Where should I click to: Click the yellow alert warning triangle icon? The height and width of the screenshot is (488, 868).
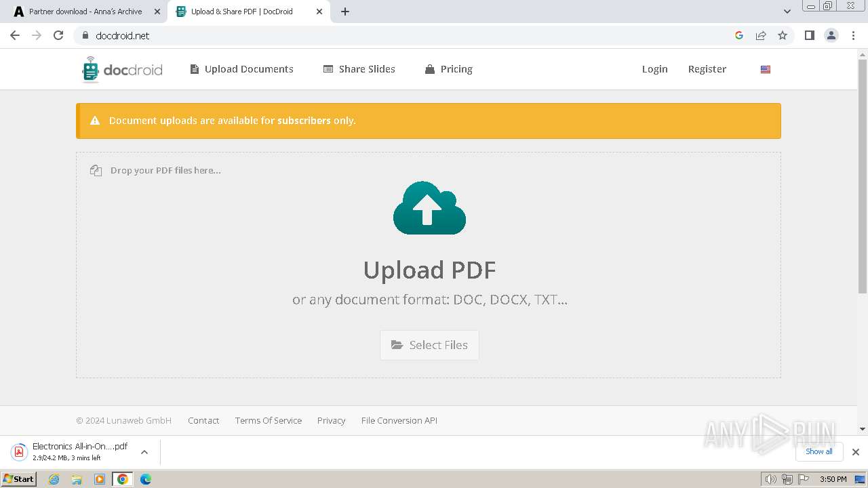[x=95, y=121]
